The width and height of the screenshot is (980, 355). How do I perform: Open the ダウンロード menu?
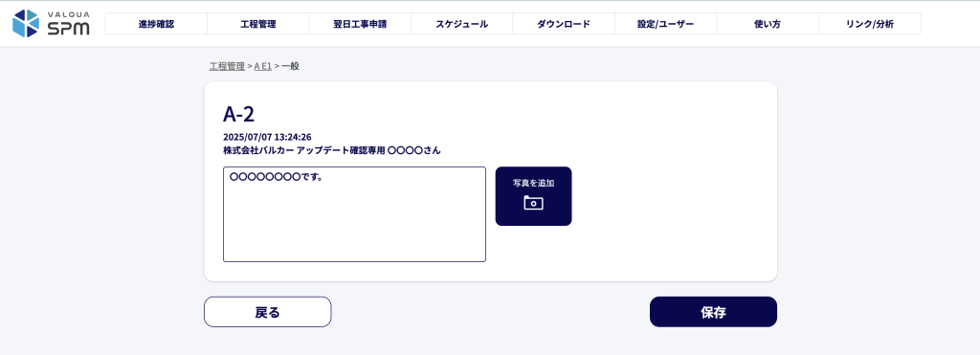(564, 24)
